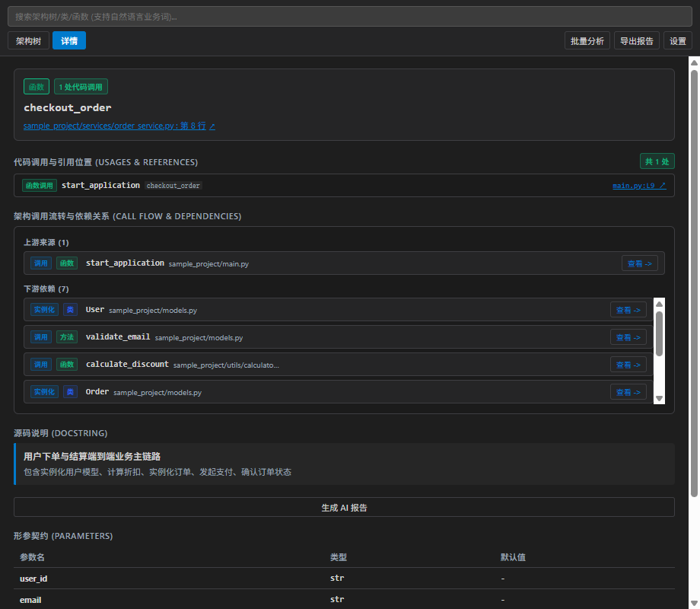700x609 pixels.
Task: Click the user_id parameter cell
Action: coord(33,579)
